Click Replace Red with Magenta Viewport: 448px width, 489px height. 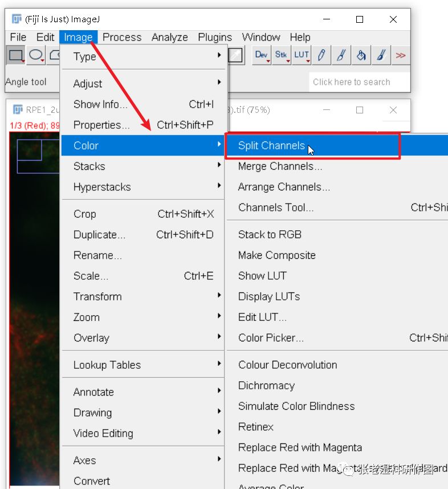(x=337, y=447)
